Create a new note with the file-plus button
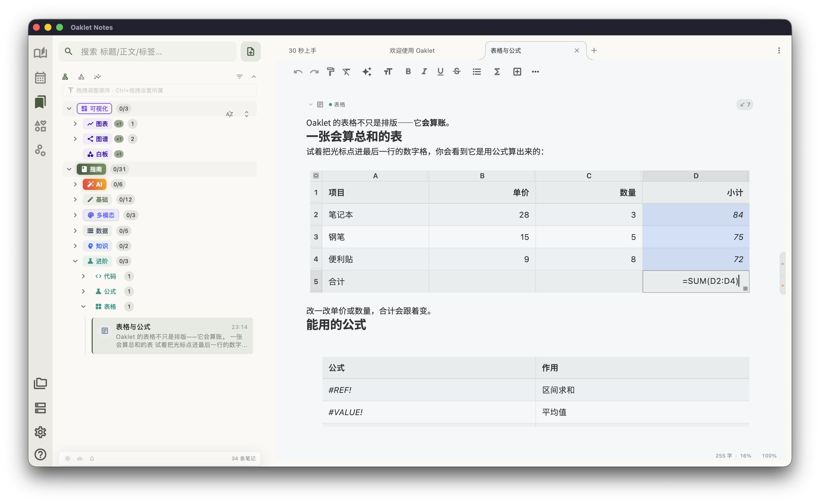 tap(250, 51)
